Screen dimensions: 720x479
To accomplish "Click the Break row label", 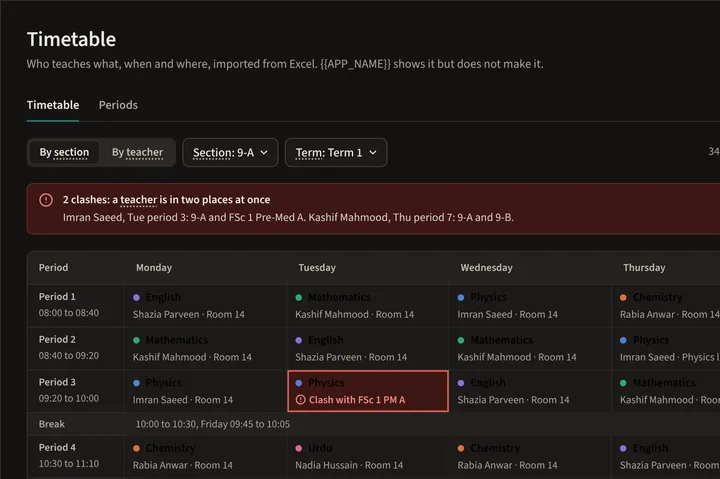I will coord(51,424).
